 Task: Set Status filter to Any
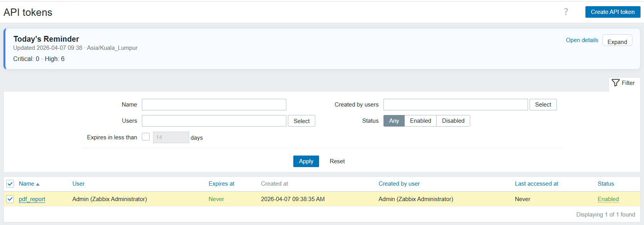tap(394, 121)
